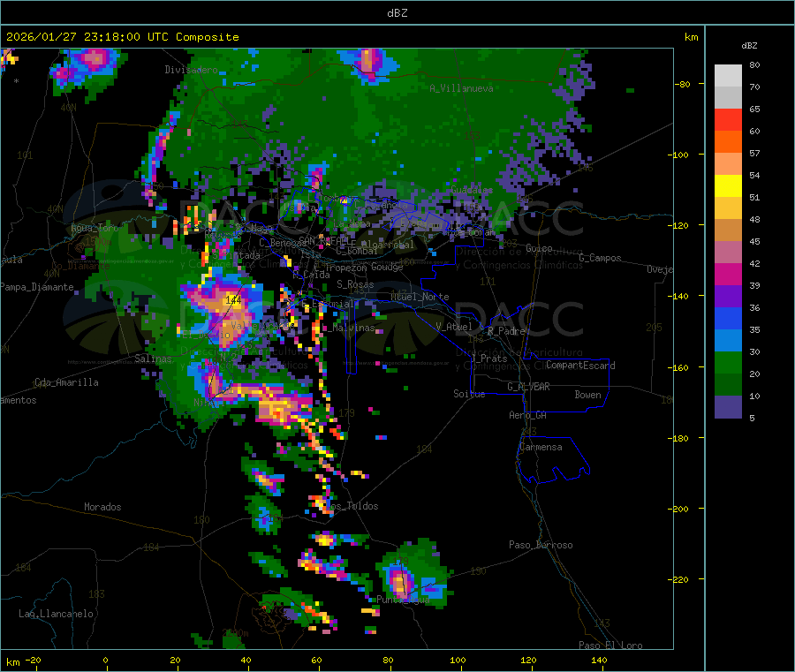Select the yellow 51 dBZ legend swatch
The image size is (795, 672).
728,186
